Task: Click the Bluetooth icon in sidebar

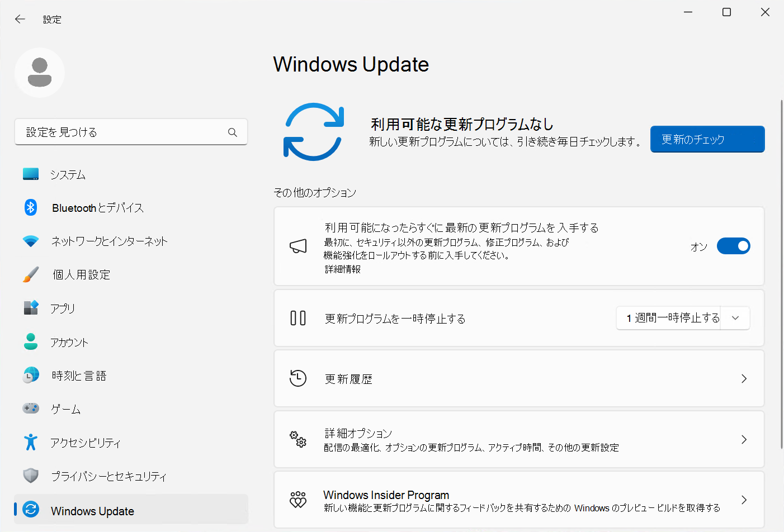Action: coord(31,207)
